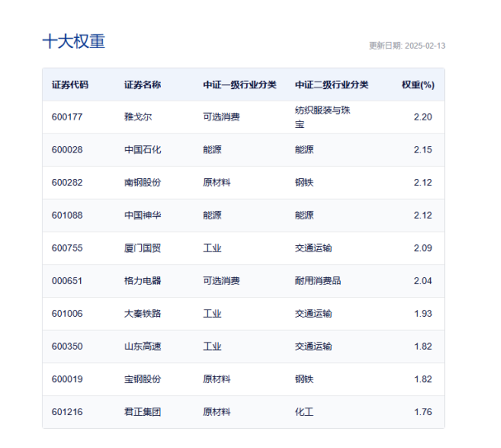Image resolution: width=501 pixels, height=448 pixels.
Task: Select security code 600350
Action: pos(67,347)
